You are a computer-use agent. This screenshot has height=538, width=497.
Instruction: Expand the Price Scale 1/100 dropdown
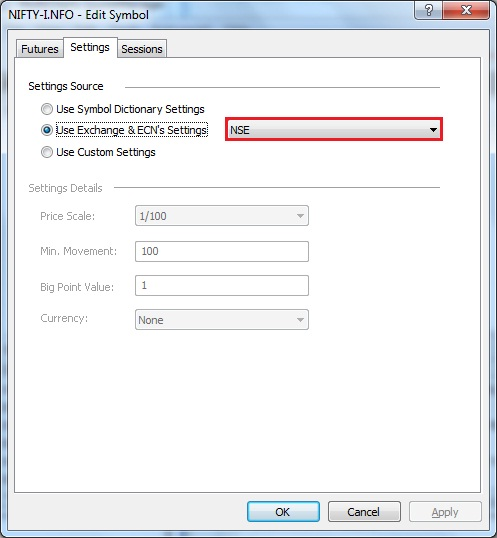point(222,216)
